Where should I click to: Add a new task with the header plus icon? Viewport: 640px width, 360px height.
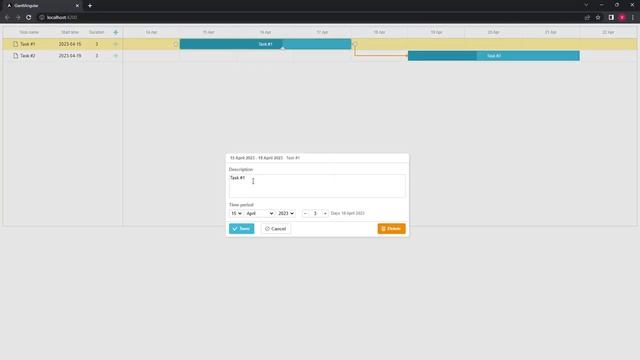pos(116,32)
